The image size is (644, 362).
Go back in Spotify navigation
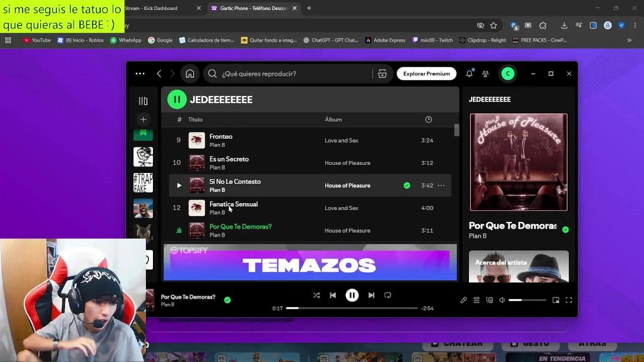[x=159, y=73]
